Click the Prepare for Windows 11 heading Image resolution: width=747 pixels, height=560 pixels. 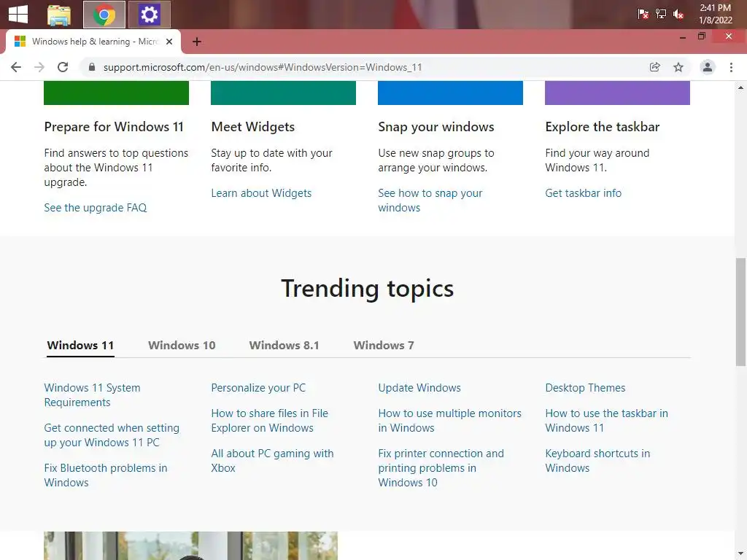(x=114, y=127)
